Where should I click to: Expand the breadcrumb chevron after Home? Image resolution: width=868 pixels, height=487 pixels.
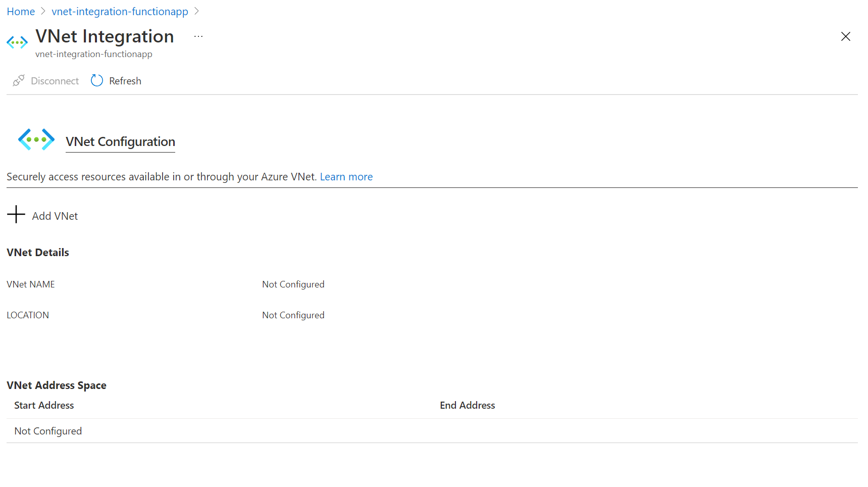(x=43, y=11)
